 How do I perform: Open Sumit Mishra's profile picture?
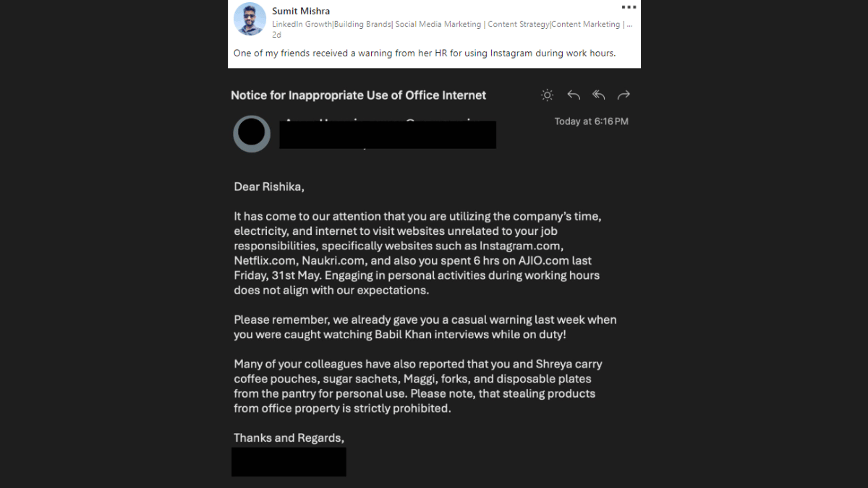tap(250, 20)
